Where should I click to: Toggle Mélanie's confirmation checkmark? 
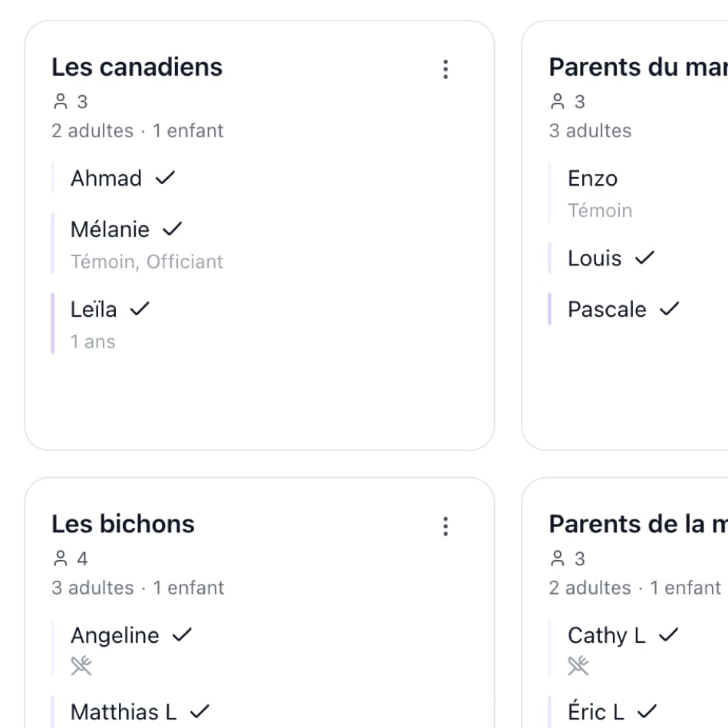tap(173, 228)
